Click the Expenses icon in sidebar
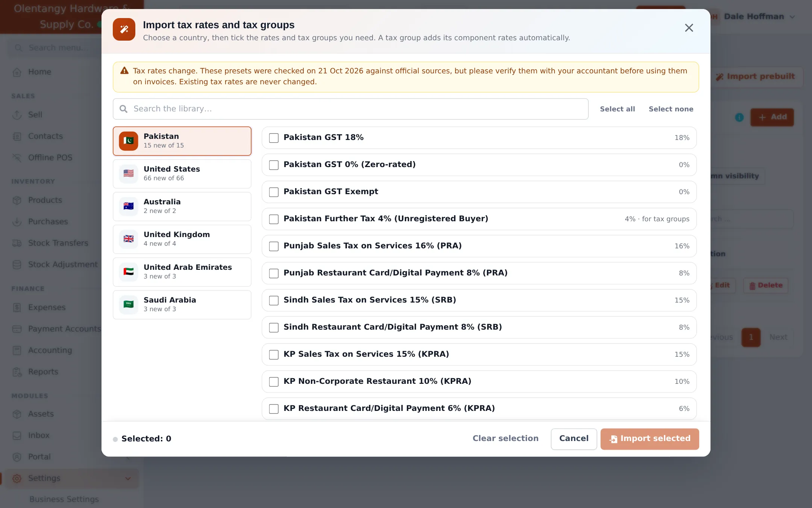812x508 pixels. pyautogui.click(x=17, y=307)
